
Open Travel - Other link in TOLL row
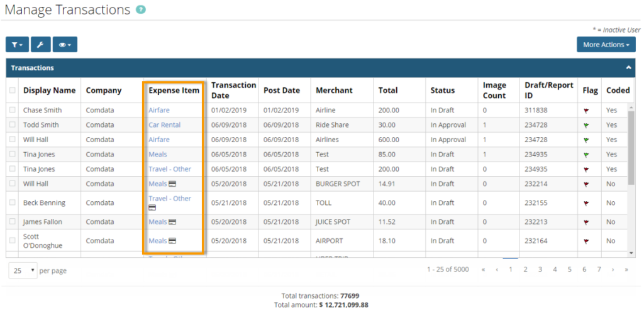coord(170,198)
